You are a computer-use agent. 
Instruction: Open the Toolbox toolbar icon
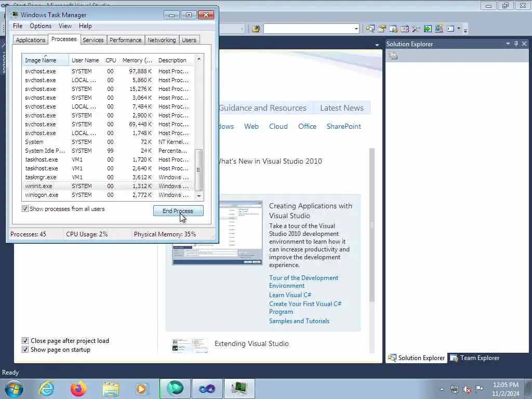(416, 29)
